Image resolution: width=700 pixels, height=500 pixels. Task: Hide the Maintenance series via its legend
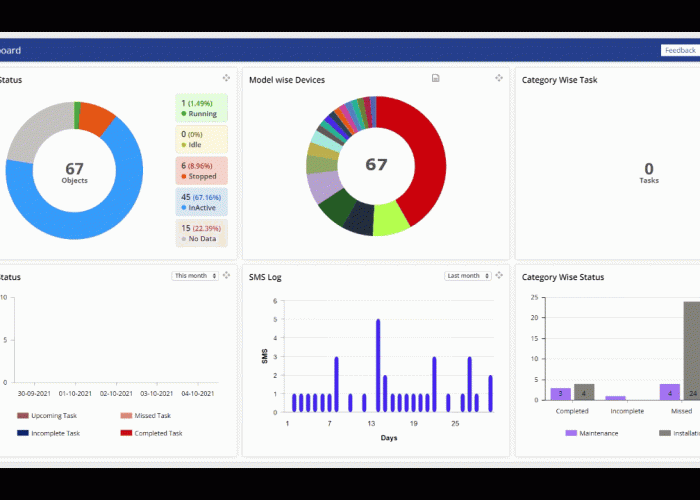tap(592, 433)
